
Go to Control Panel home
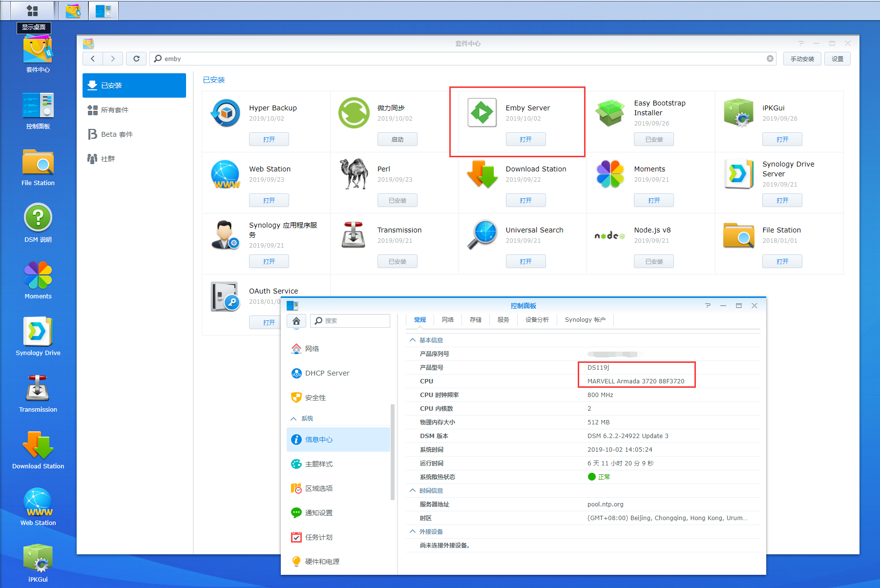(296, 321)
